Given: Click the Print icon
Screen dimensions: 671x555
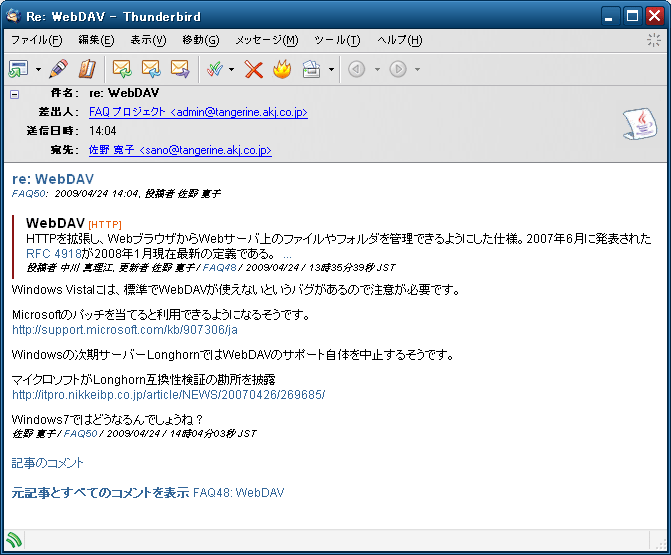Looking at the screenshot, I should coord(311,68).
